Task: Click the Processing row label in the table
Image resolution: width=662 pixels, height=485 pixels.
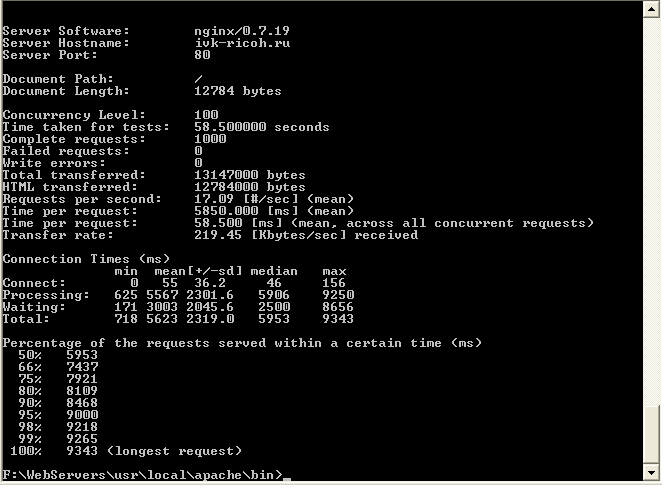Action: tap(42, 295)
